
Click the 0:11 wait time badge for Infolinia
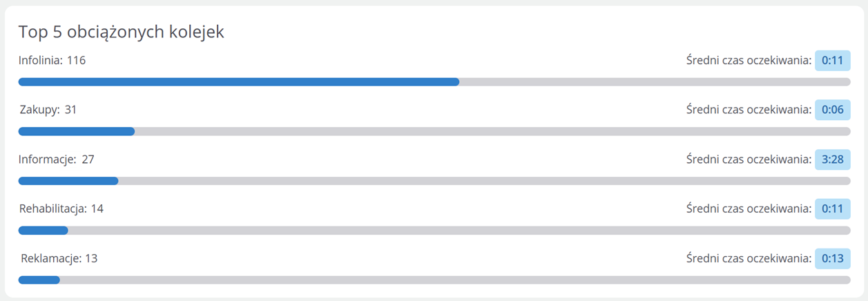pyautogui.click(x=832, y=61)
